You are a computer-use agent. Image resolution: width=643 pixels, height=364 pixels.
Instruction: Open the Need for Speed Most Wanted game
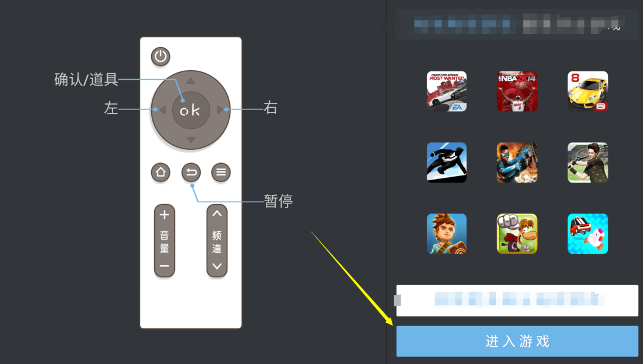tap(447, 92)
